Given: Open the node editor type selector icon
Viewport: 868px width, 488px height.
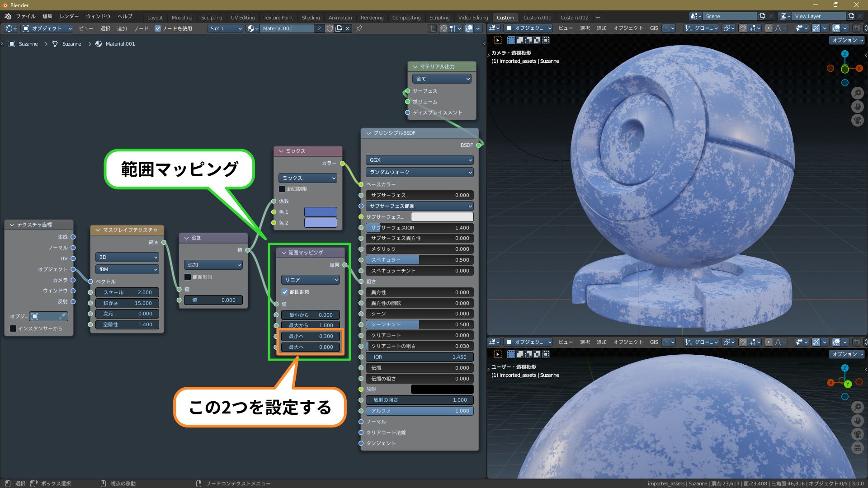Looking at the screenshot, I should [11, 28].
